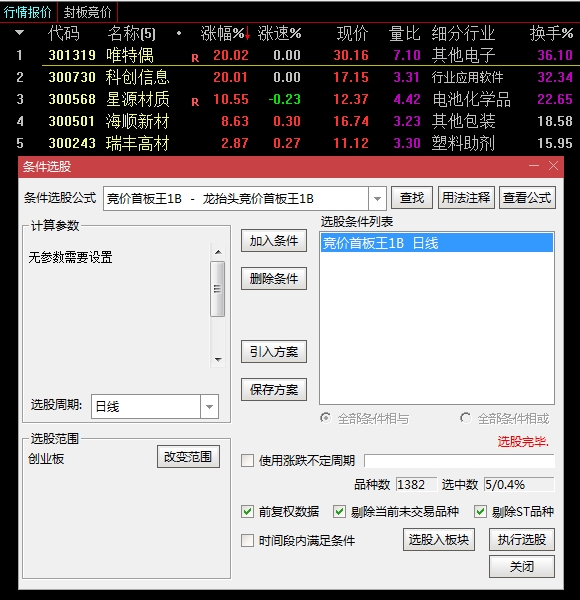Toggle the 剔除ST品种 checkbox

[480, 512]
